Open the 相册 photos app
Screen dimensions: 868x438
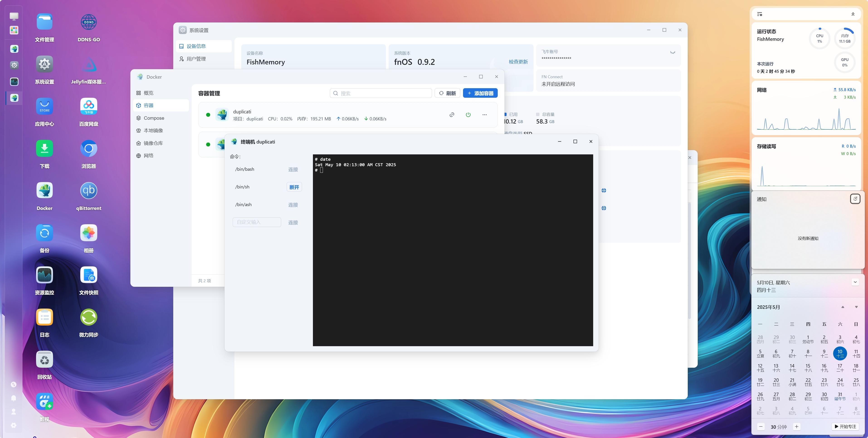[x=89, y=233]
